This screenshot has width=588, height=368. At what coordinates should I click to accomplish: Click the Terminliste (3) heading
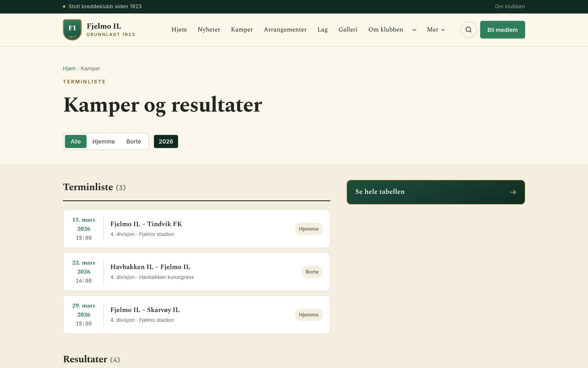pyautogui.click(x=94, y=187)
